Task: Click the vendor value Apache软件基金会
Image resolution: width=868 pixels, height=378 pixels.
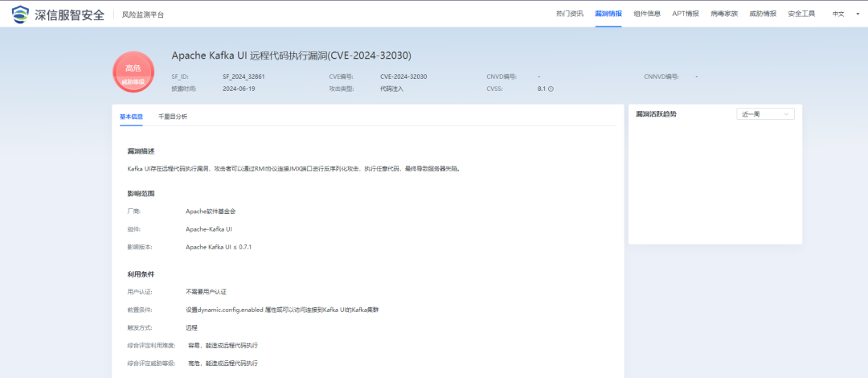Action: (211, 212)
